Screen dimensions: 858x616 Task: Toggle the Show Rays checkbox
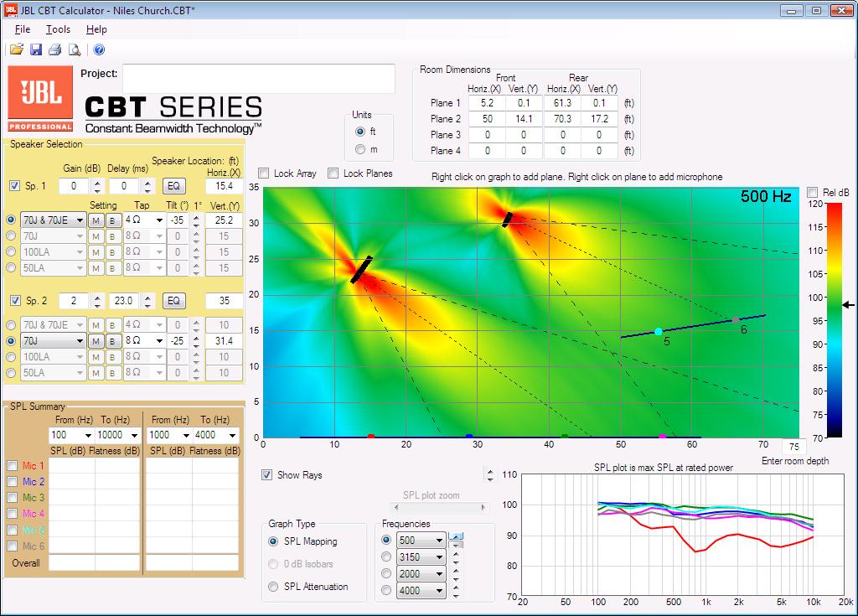[266, 474]
